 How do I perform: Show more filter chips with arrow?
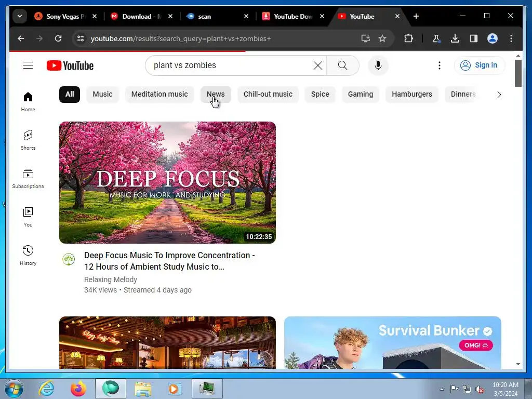499,95
